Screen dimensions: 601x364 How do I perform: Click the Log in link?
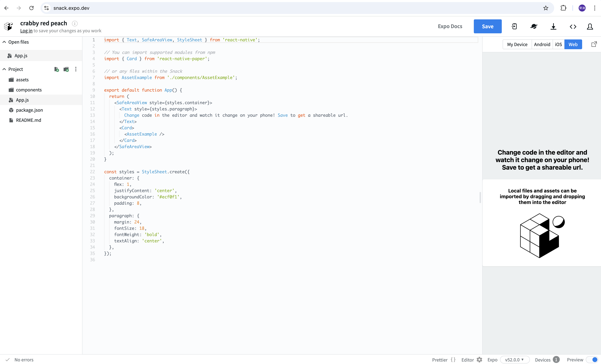26,31
